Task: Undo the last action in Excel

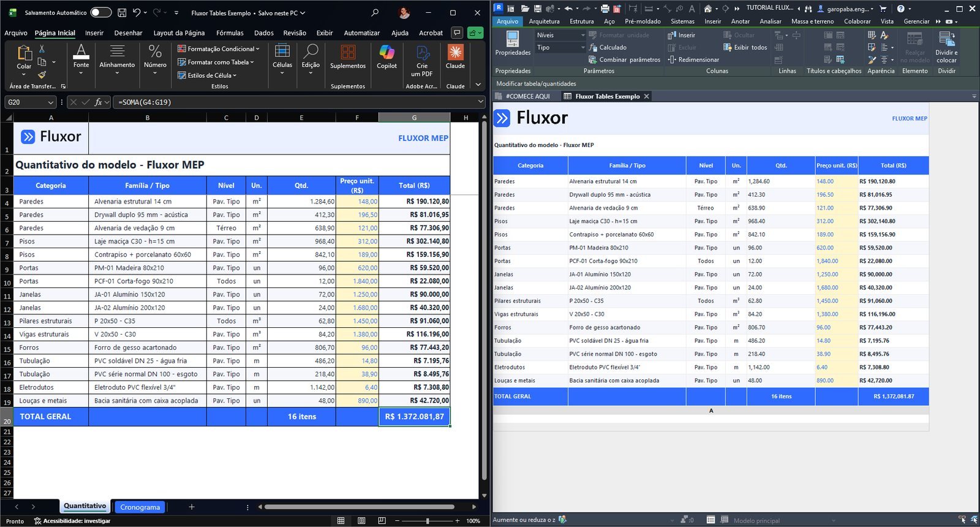Action: [x=137, y=12]
